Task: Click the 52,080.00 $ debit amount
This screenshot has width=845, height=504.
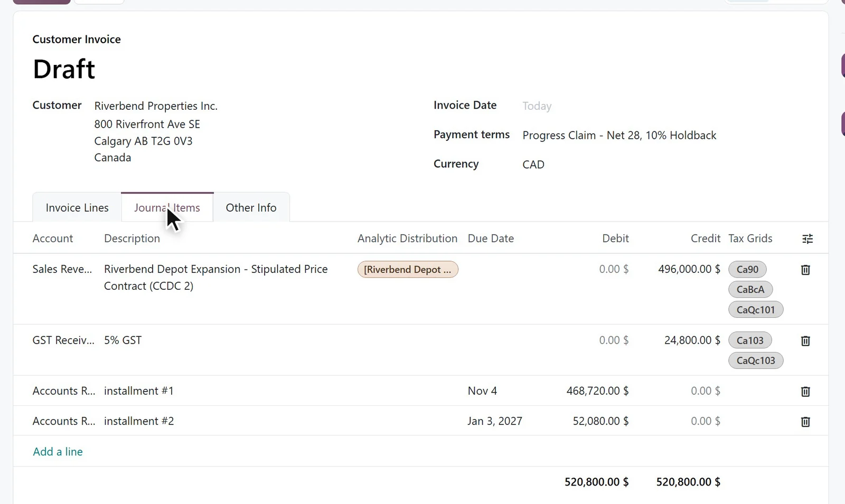Action: pos(600,421)
